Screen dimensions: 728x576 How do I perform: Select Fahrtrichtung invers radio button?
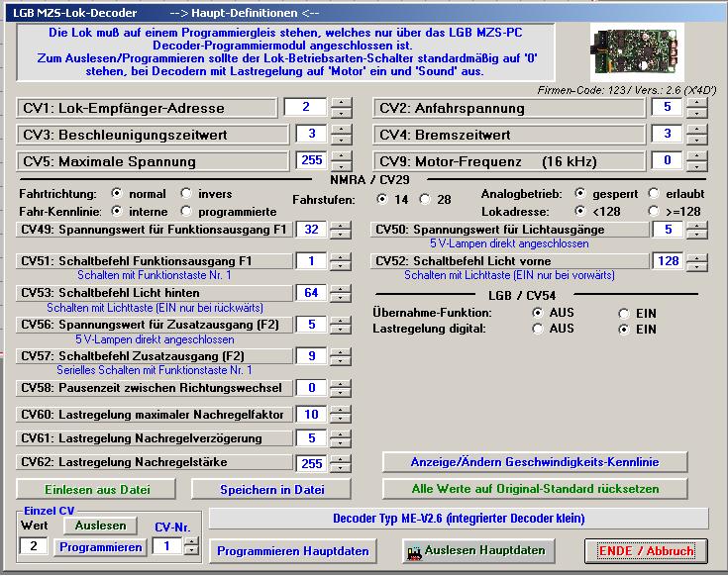(x=186, y=193)
